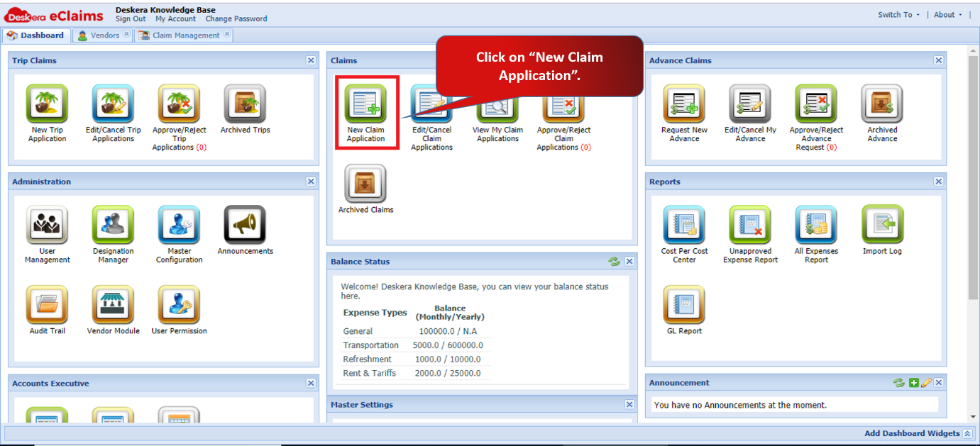This screenshot has height=446, width=980.
Task: Add a new announcement with plus icon
Action: [x=914, y=383]
